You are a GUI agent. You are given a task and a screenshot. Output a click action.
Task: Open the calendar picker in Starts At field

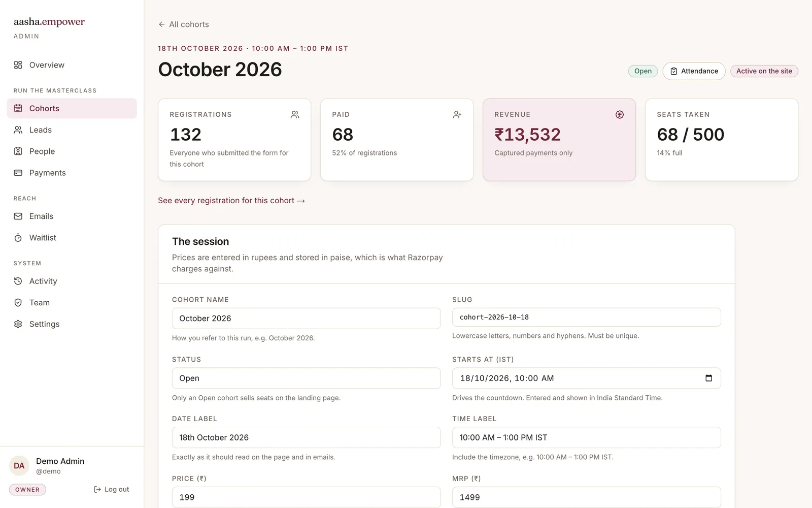(709, 378)
